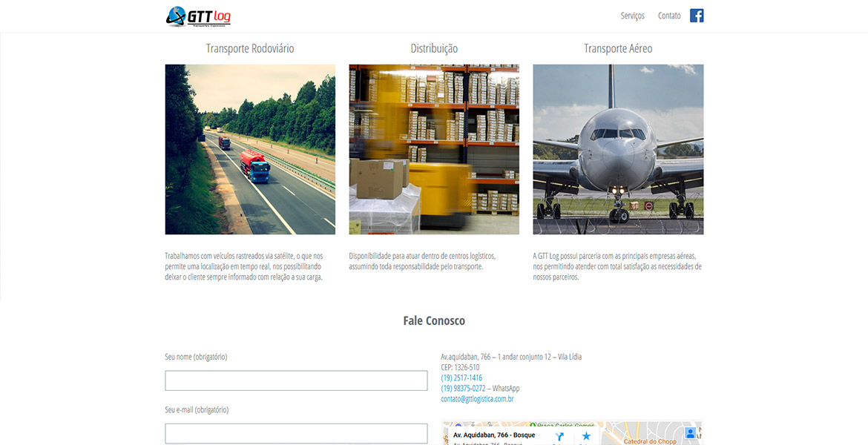Click map address Av. Aquidaban, 766 - Bosque
Viewport: 868px width, 445px height.
494,435
